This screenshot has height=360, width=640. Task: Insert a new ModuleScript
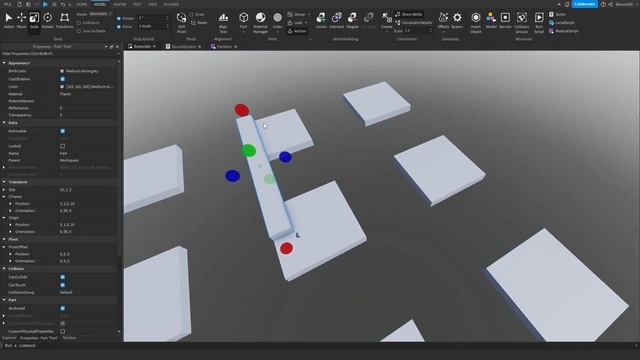tap(563, 31)
